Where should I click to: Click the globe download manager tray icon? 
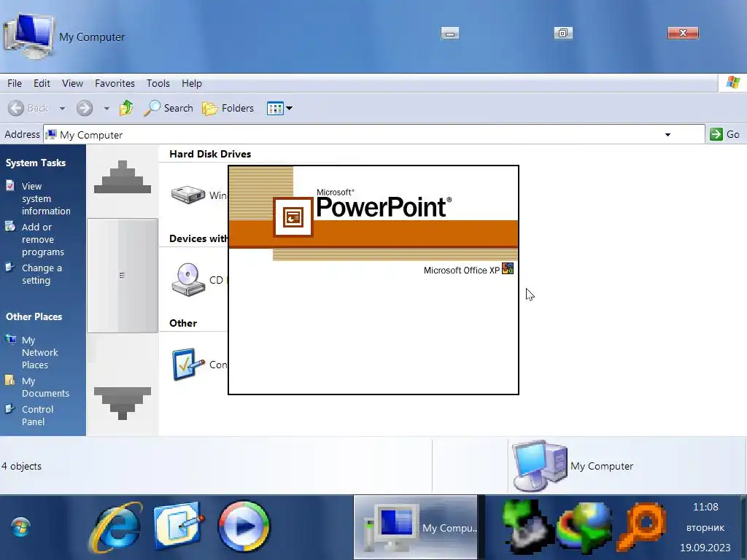tap(585, 528)
